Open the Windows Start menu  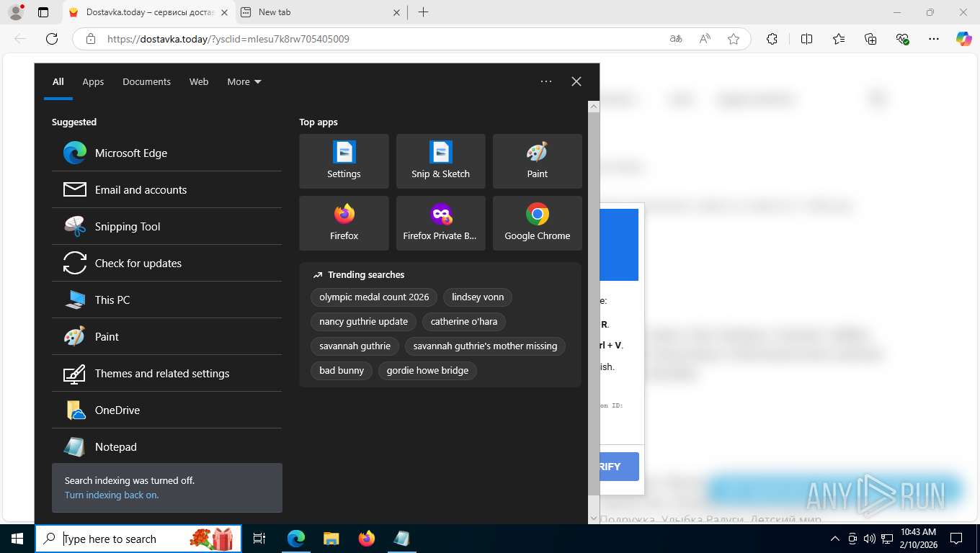coord(17,539)
